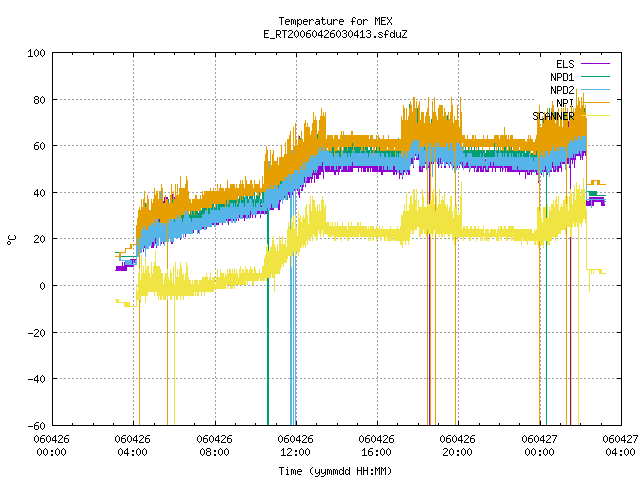640x480 pixels.
Task: Click the NPD1 legend label
Action: pos(562,77)
